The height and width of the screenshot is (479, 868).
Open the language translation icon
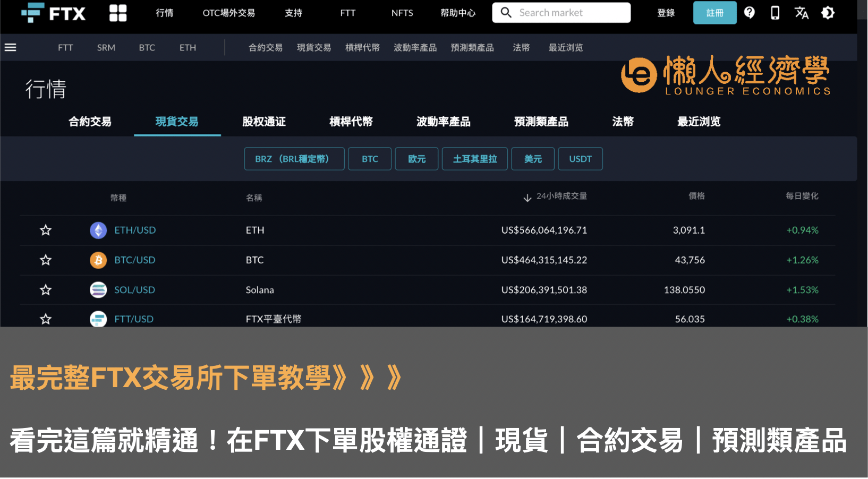tap(801, 13)
